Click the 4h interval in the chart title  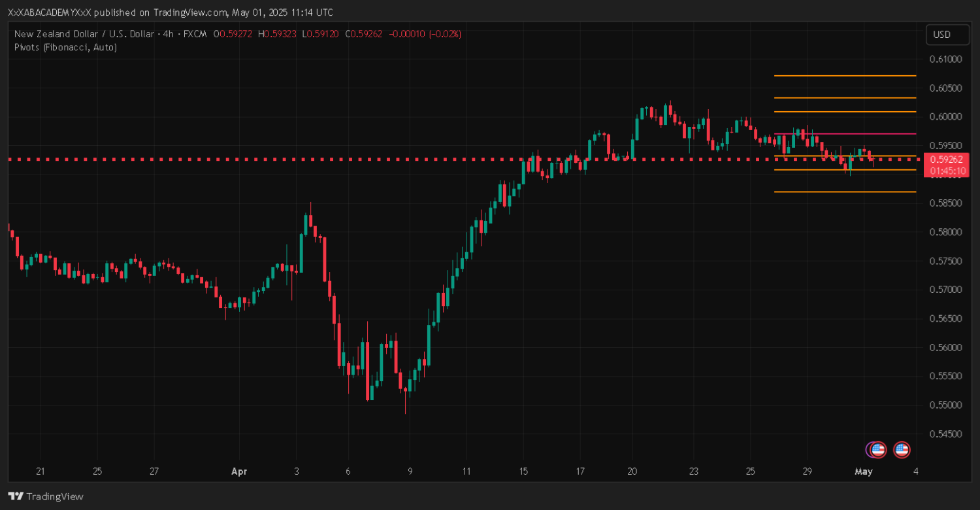pyautogui.click(x=168, y=33)
